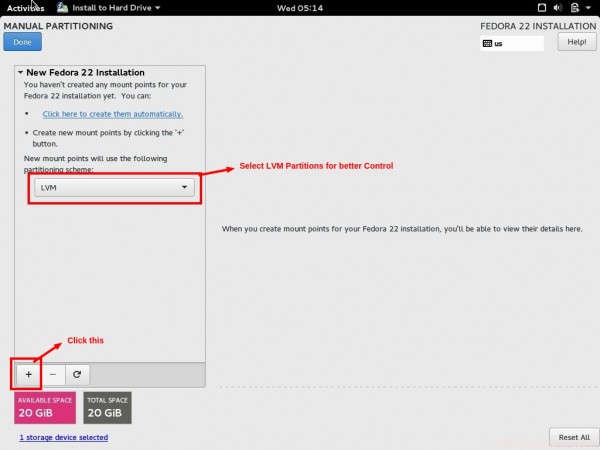Open the Activities overview

point(26,8)
